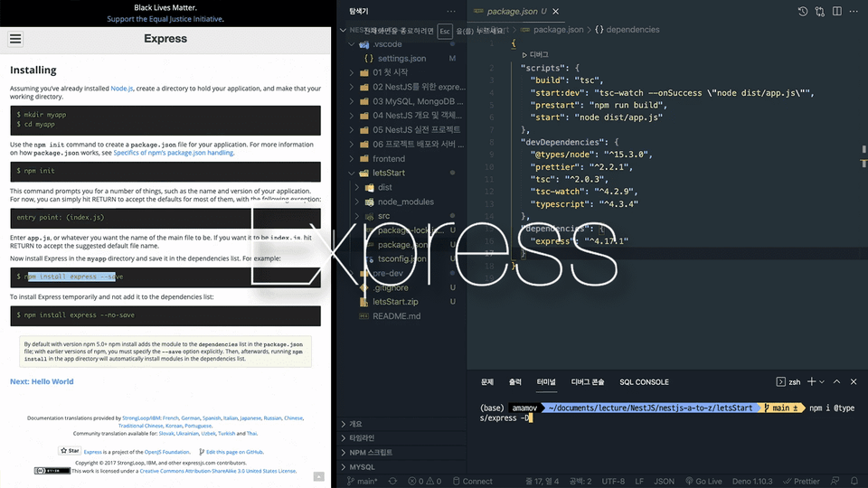Image resolution: width=868 pixels, height=488 pixels.
Task: Click Deno 1.10.3 status bar entry
Action: 752,482
